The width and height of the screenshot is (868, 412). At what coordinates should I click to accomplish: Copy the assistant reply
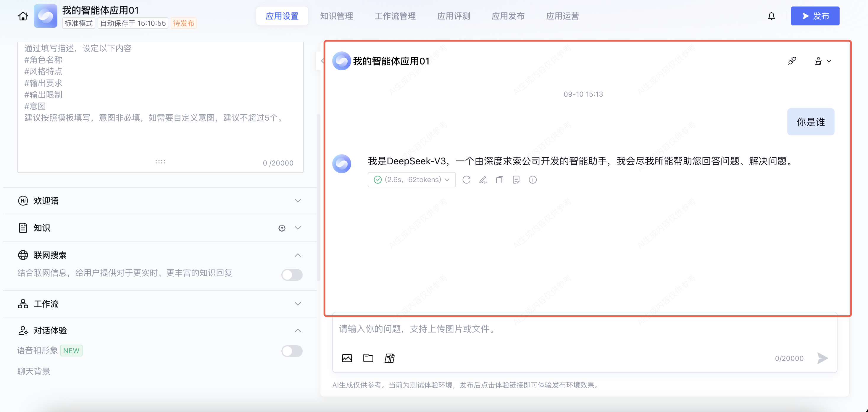click(x=499, y=180)
